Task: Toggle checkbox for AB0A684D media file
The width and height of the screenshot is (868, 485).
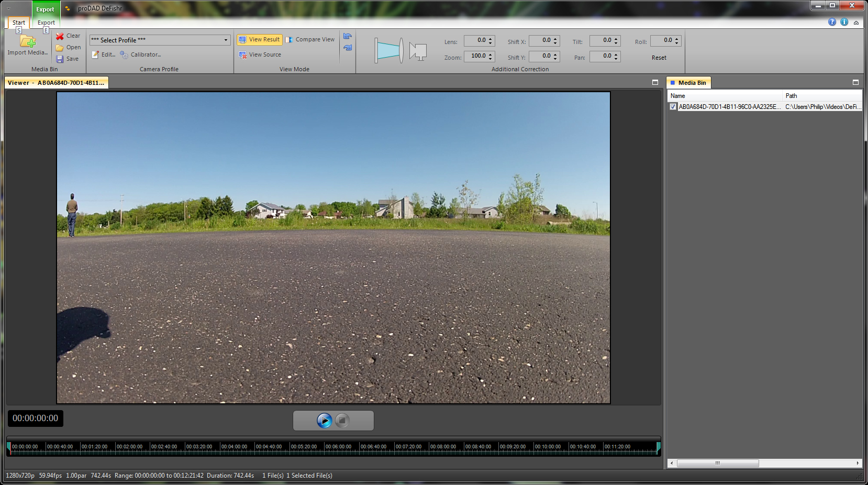Action: tap(673, 107)
